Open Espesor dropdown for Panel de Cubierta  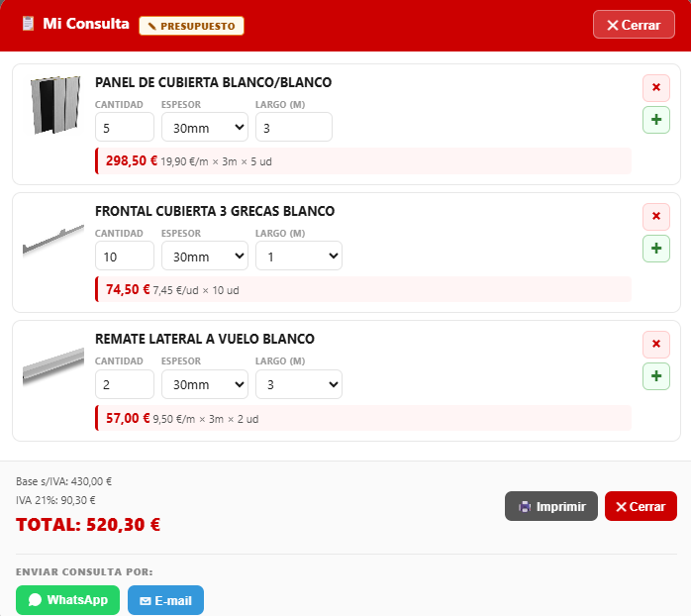coord(205,127)
